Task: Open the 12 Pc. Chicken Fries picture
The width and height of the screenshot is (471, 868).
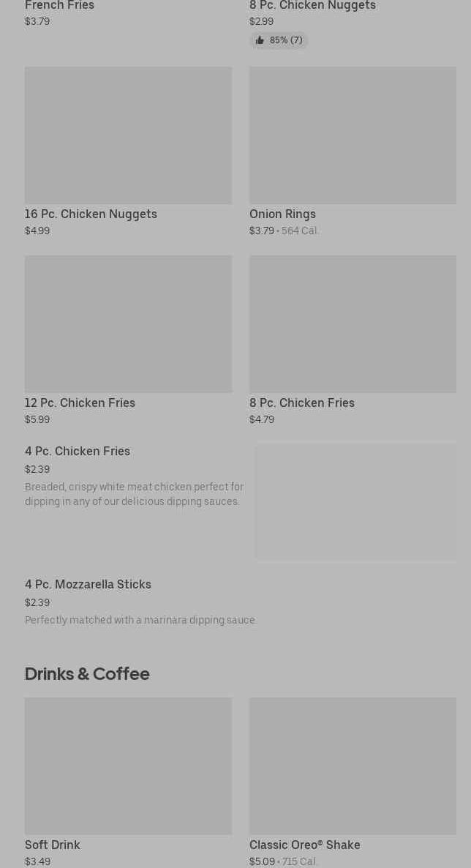Action: click(x=128, y=324)
